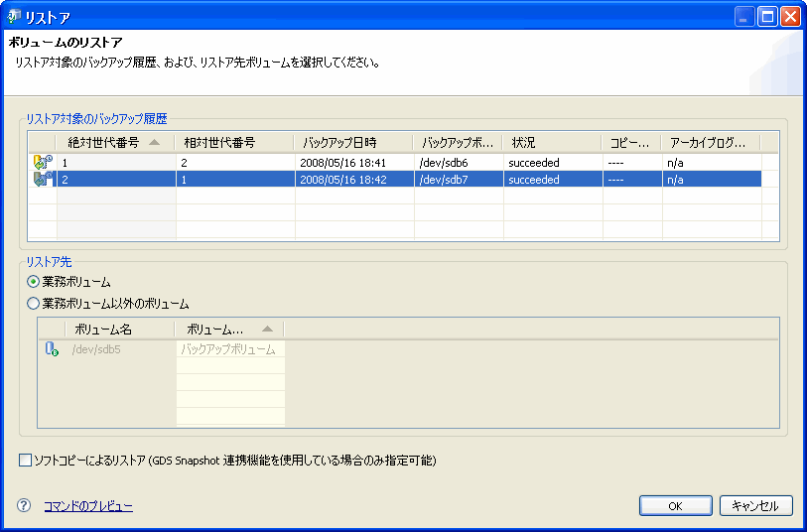807x532 pixels.
Task: Minimize the リストア window
Action: tap(743, 17)
